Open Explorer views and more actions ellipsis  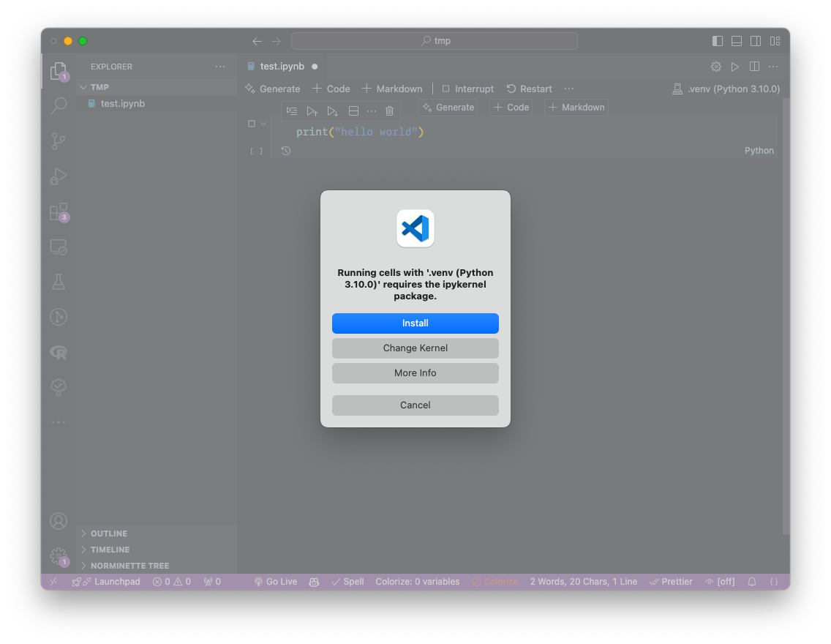(220, 67)
